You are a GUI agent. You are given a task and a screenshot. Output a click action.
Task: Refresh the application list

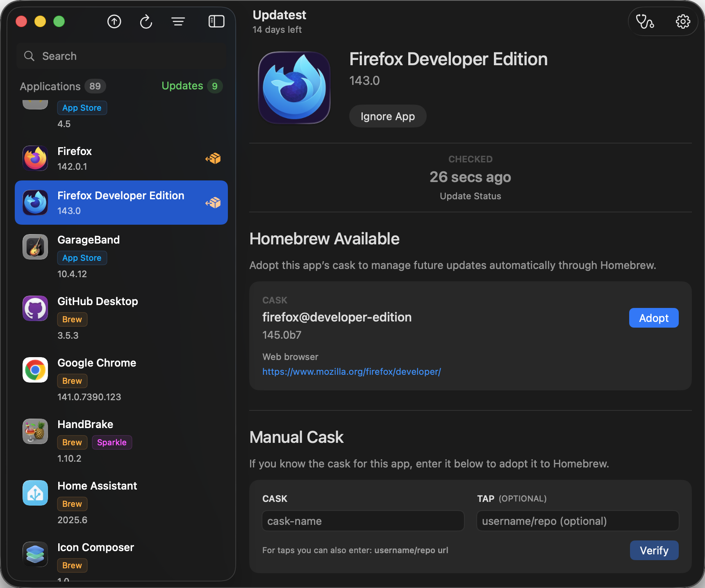point(146,22)
